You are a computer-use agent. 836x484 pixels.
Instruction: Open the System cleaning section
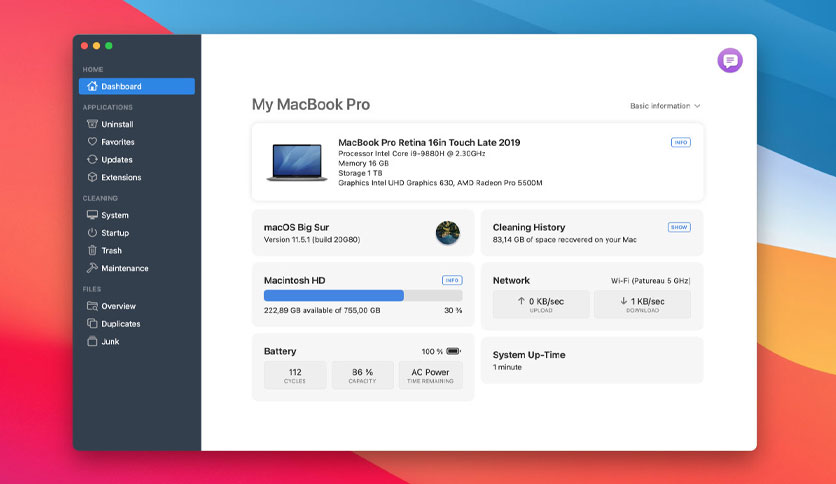[x=115, y=215]
